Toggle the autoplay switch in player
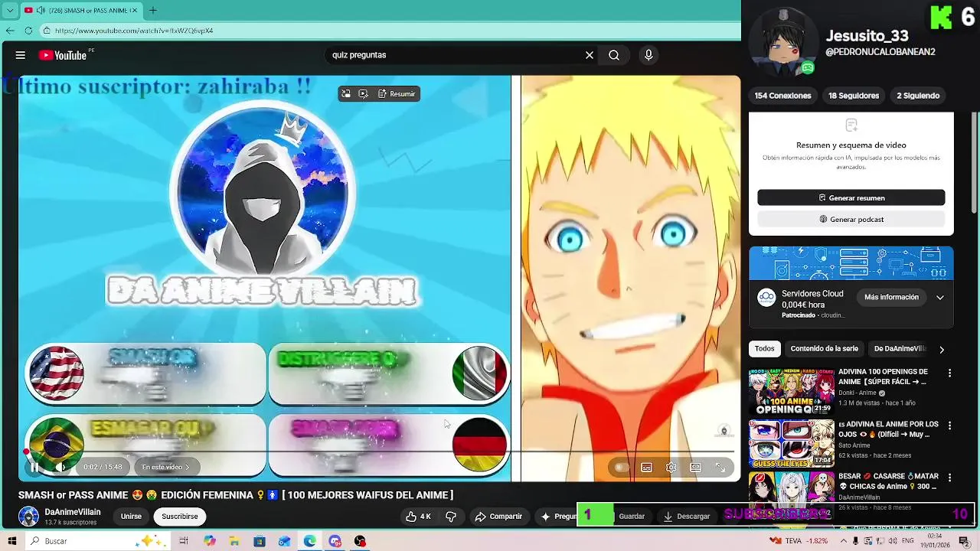Viewport: 980px width, 551px height. (x=620, y=467)
